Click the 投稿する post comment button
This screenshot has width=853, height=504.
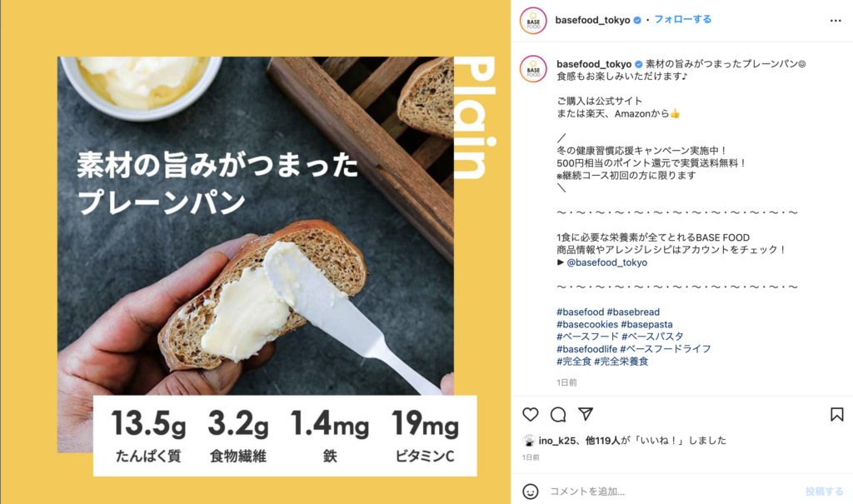tap(824, 492)
